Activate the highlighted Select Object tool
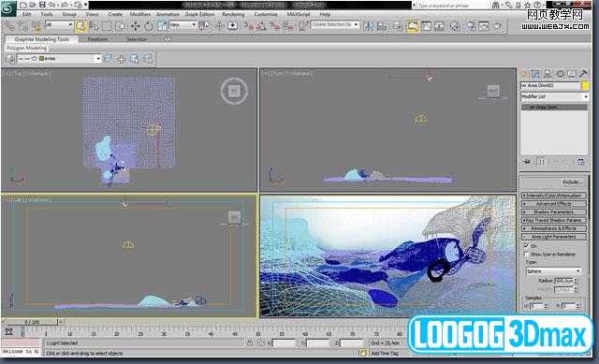The image size is (599, 364). [80, 26]
